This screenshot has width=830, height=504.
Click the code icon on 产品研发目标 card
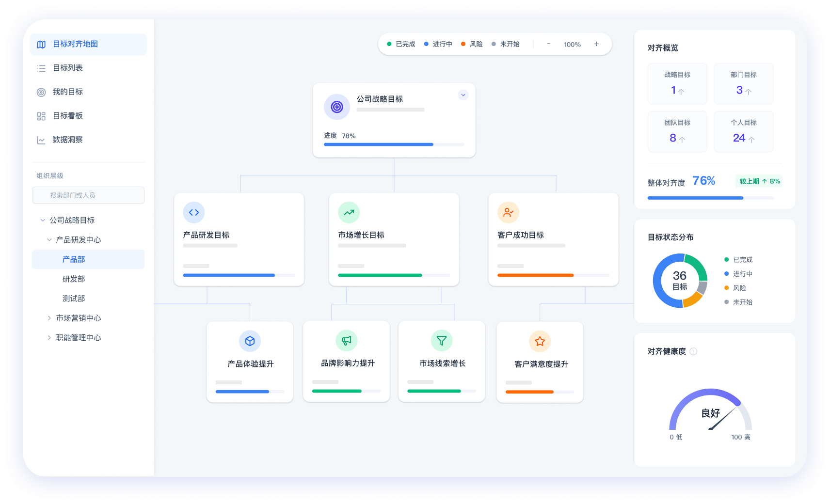click(194, 212)
